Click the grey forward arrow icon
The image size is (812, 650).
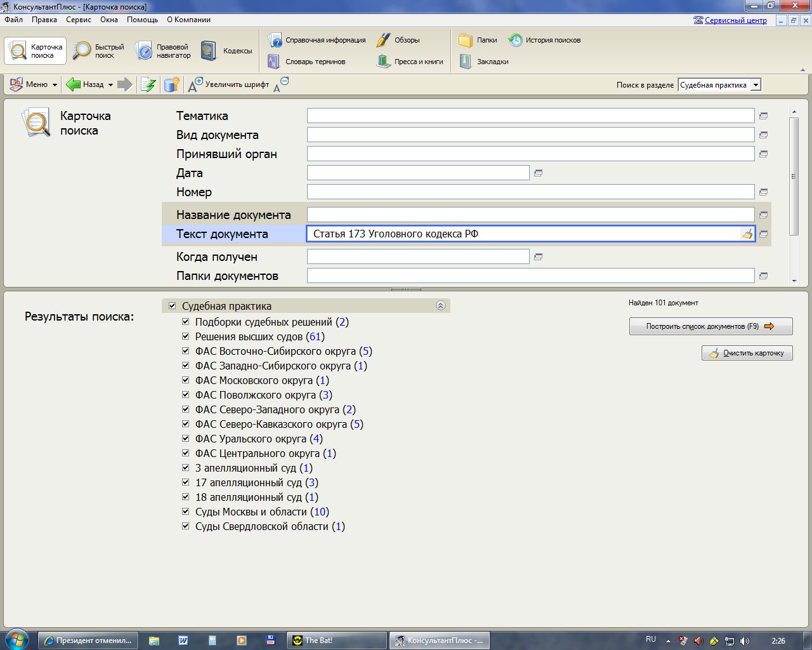coord(125,84)
